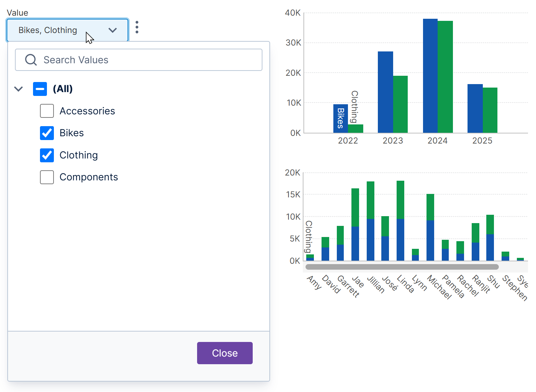Select the 2025 Bikes blue bar
Viewport: 536px width, 392px height.
(x=475, y=108)
